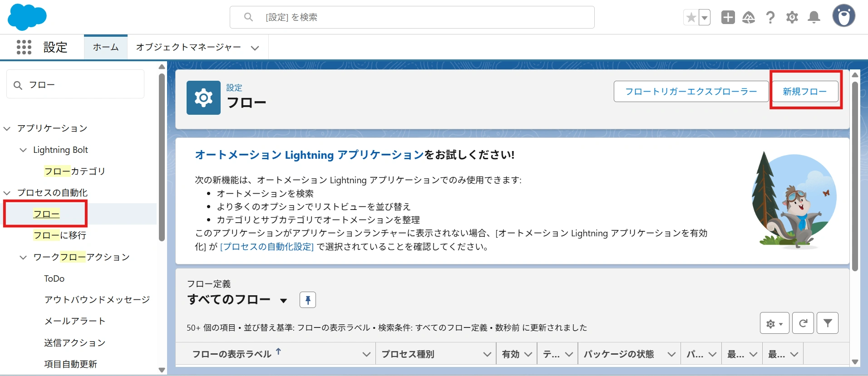868x376 pixels.
Task: Open the オートメーション Lightning アプリケーション link
Action: point(309,155)
